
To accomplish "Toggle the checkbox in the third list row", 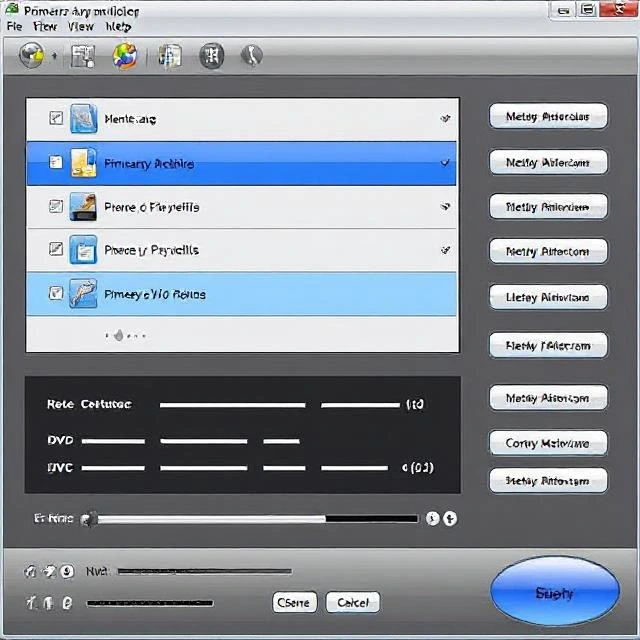I will tap(56, 207).
